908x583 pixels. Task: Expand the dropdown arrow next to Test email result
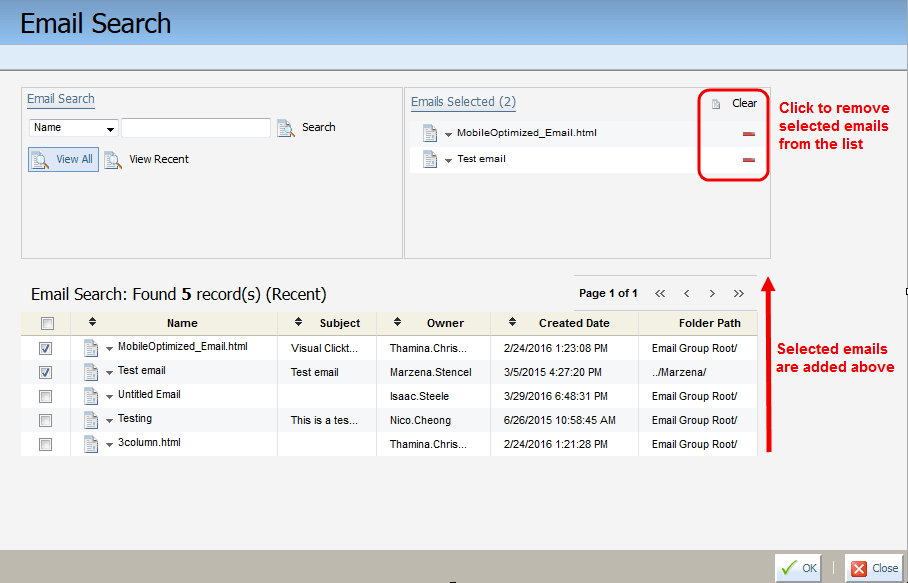(x=108, y=372)
